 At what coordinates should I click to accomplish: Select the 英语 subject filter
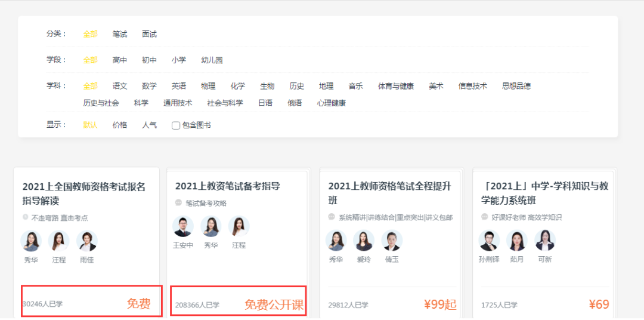179,86
